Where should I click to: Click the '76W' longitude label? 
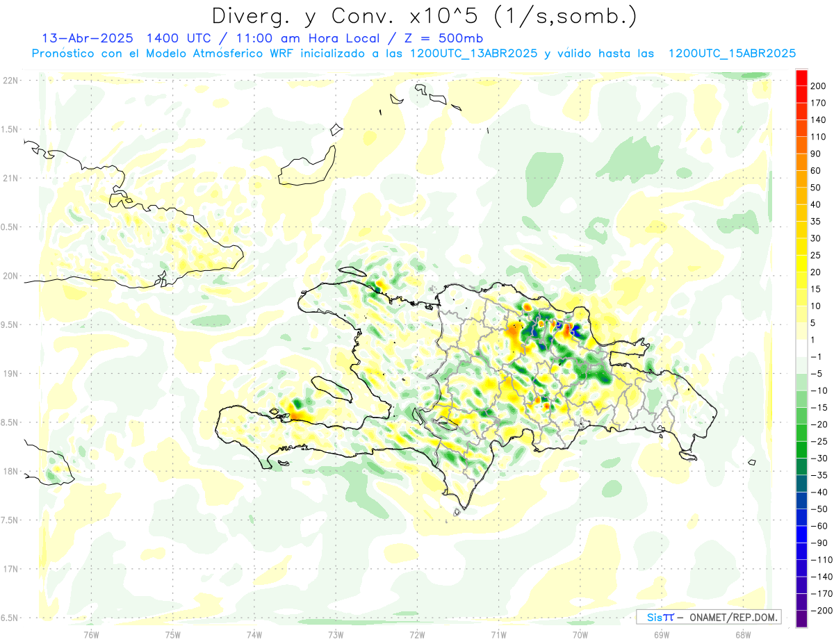tap(91, 634)
